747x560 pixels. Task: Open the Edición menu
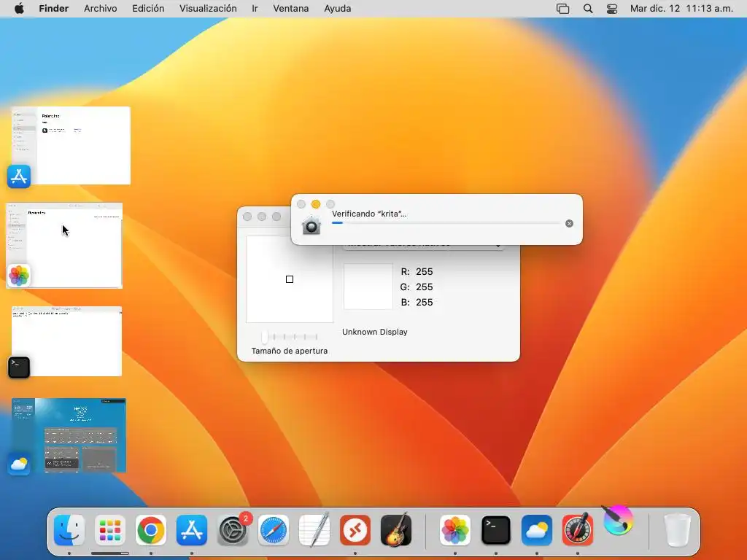[x=148, y=9]
